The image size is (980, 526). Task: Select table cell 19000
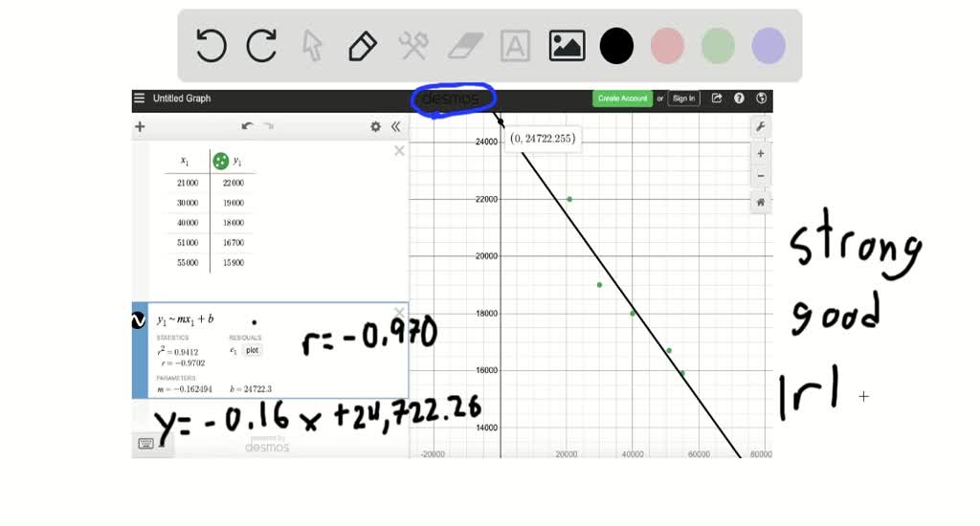234,203
